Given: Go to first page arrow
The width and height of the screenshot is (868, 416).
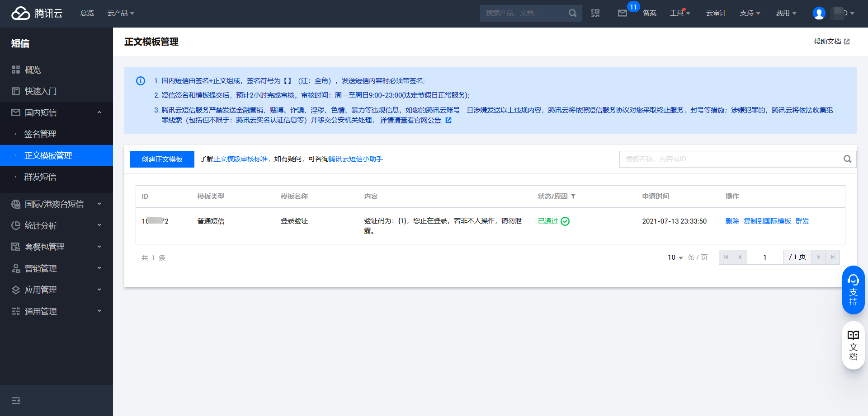Looking at the screenshot, I should (726, 257).
